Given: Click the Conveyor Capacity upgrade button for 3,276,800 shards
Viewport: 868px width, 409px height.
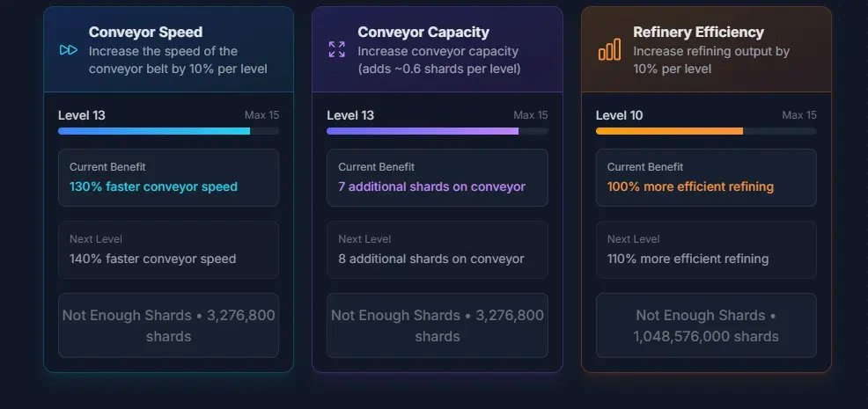Looking at the screenshot, I should point(438,325).
